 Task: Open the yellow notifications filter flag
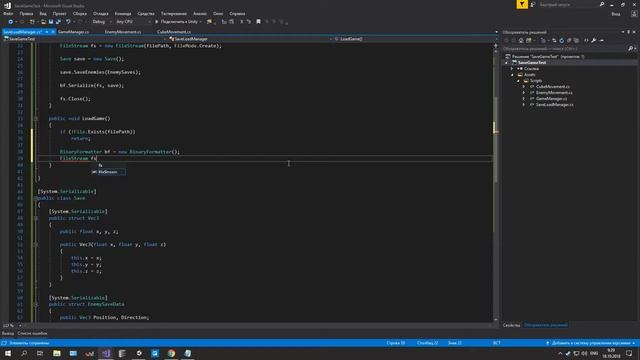tap(522, 4)
